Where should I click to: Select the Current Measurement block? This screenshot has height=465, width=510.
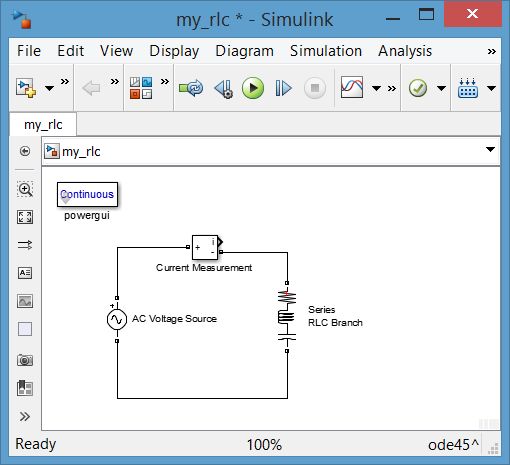pos(205,248)
